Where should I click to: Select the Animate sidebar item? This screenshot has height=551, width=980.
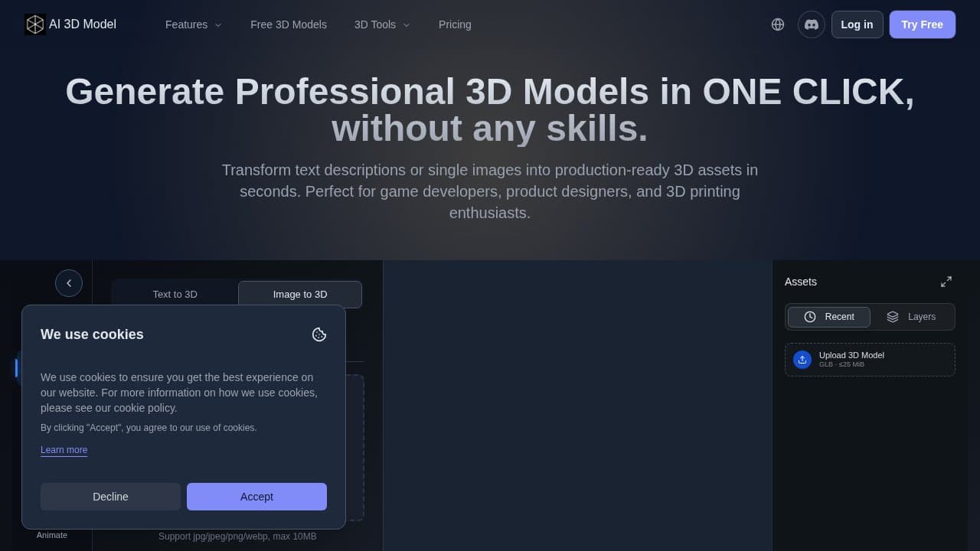52,535
